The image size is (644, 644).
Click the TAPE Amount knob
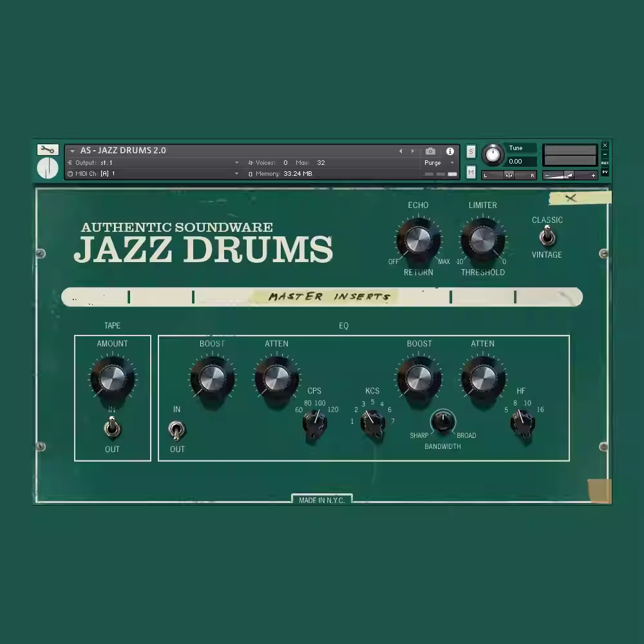tap(113, 378)
